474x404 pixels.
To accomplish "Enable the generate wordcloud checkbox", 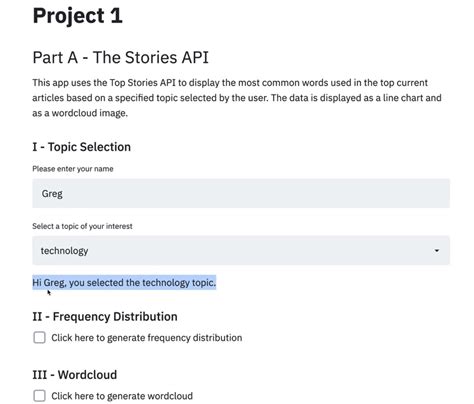I will pyautogui.click(x=39, y=396).
